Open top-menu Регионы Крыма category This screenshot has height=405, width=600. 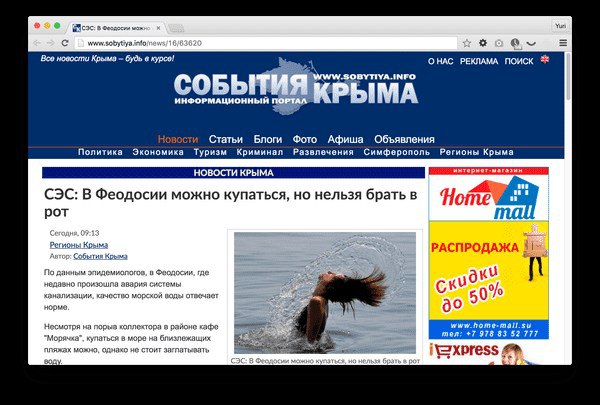pyautogui.click(x=476, y=152)
